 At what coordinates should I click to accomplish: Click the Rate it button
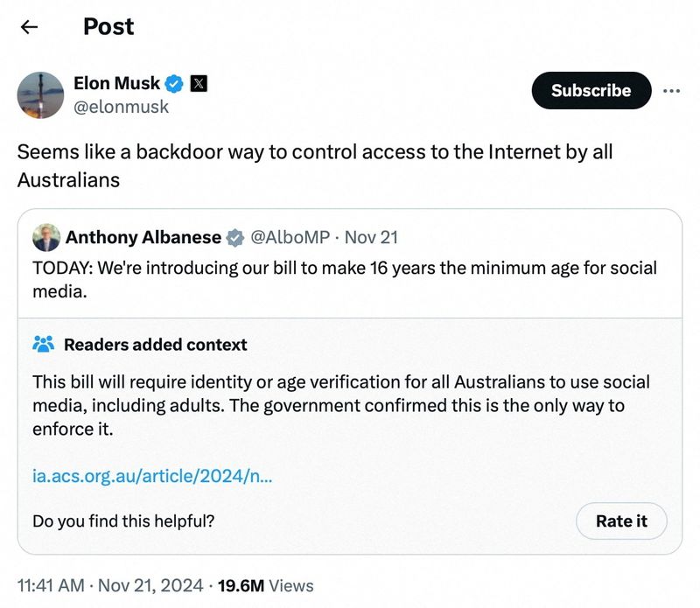click(x=621, y=521)
